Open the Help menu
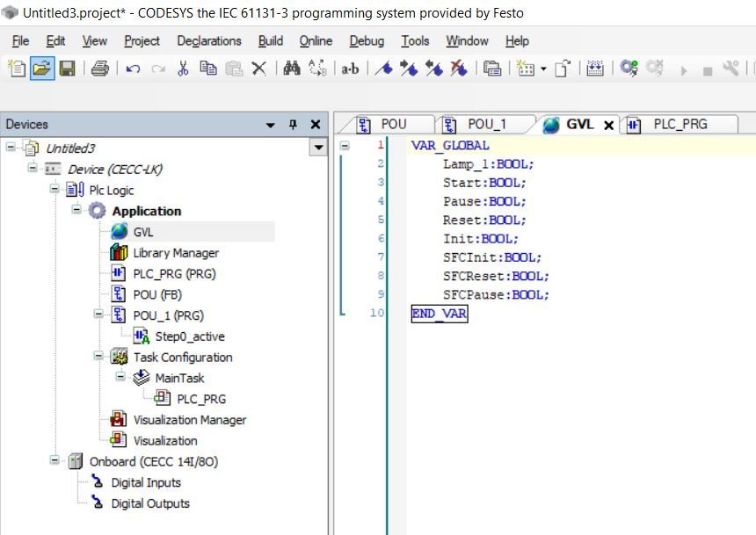756x535 pixels. (518, 41)
